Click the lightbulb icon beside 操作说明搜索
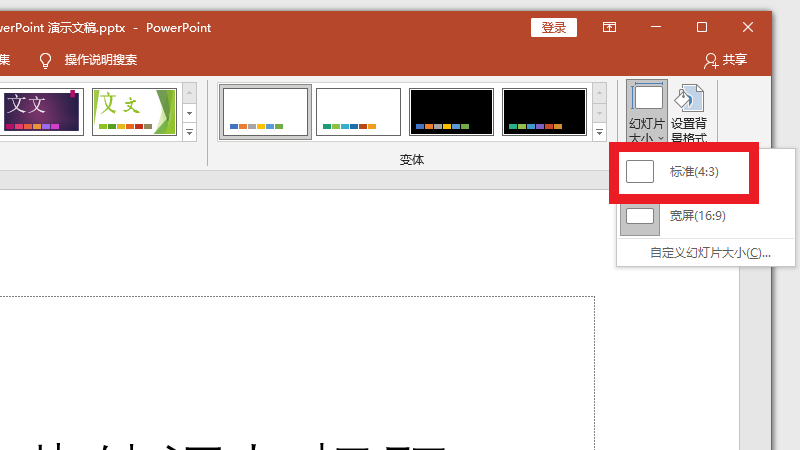The image size is (800, 450). coord(45,60)
